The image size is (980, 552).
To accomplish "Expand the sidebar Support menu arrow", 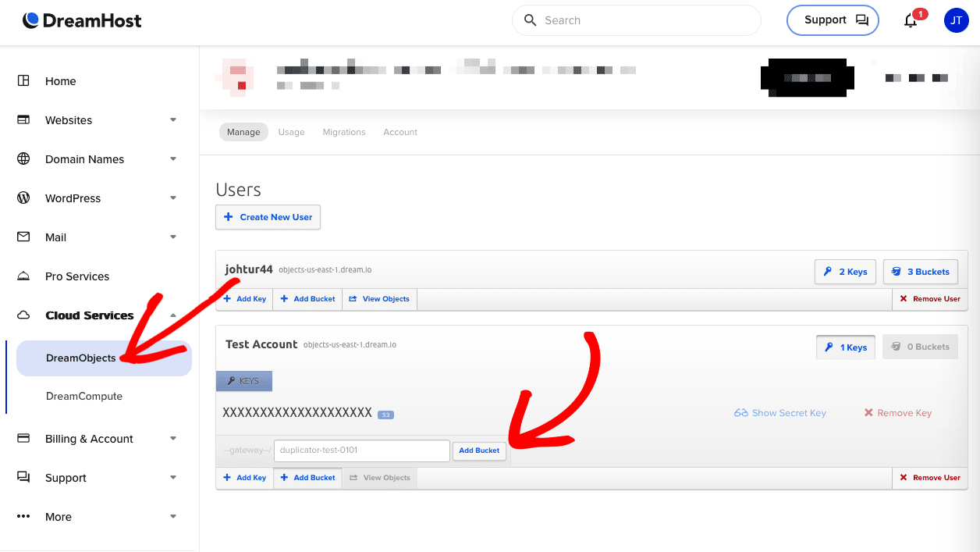I will [173, 478].
